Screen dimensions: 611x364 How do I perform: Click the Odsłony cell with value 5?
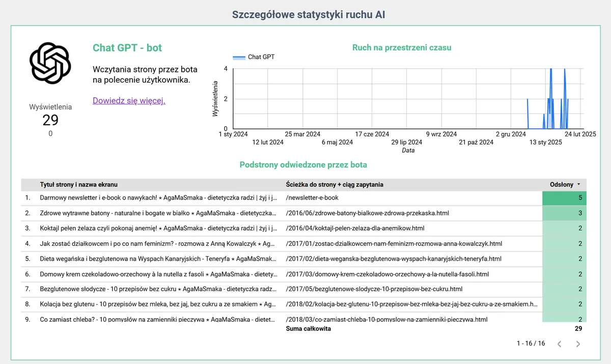pyautogui.click(x=564, y=198)
